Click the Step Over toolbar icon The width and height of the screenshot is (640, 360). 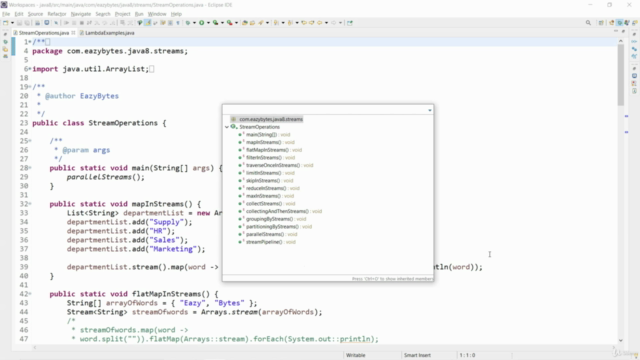click(x=104, y=23)
